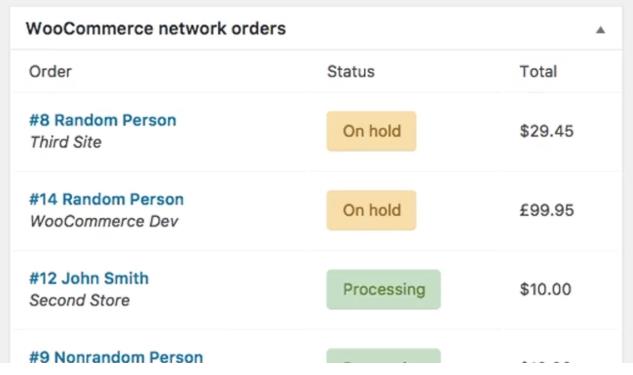Select the $29.45 total amount
Screen dimensions: 633x375
click(547, 131)
